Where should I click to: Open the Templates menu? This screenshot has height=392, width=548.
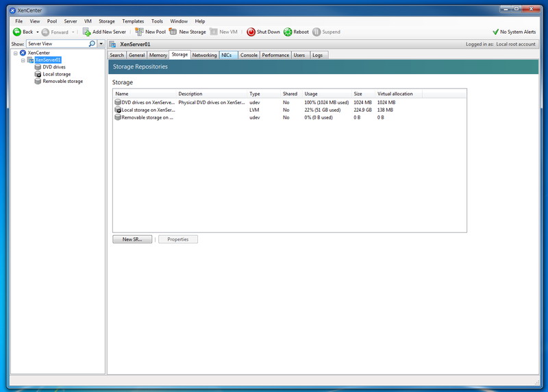point(133,21)
